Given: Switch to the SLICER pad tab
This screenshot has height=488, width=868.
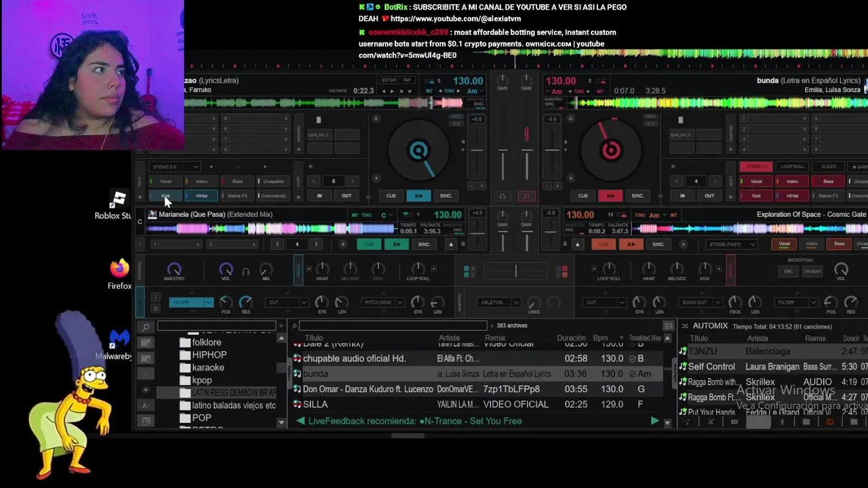Looking at the screenshot, I should (829, 167).
